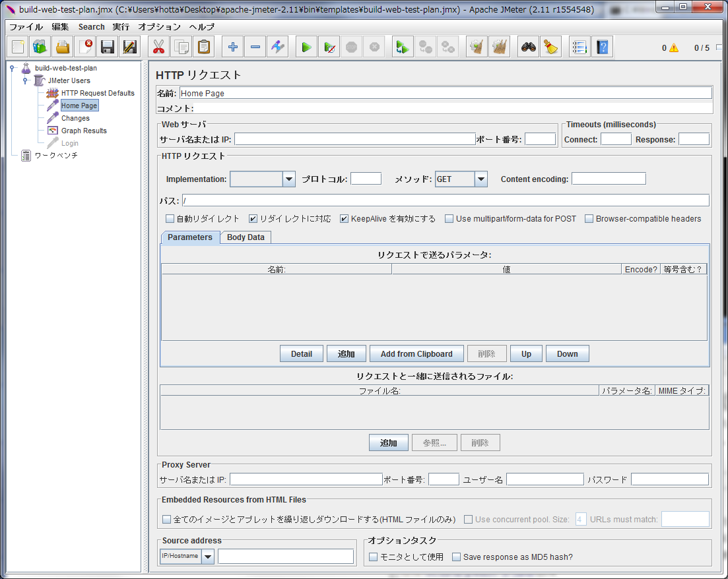This screenshot has width=728, height=579.
Task: Toggle 自動リダイレクト checkbox
Action: tap(170, 218)
